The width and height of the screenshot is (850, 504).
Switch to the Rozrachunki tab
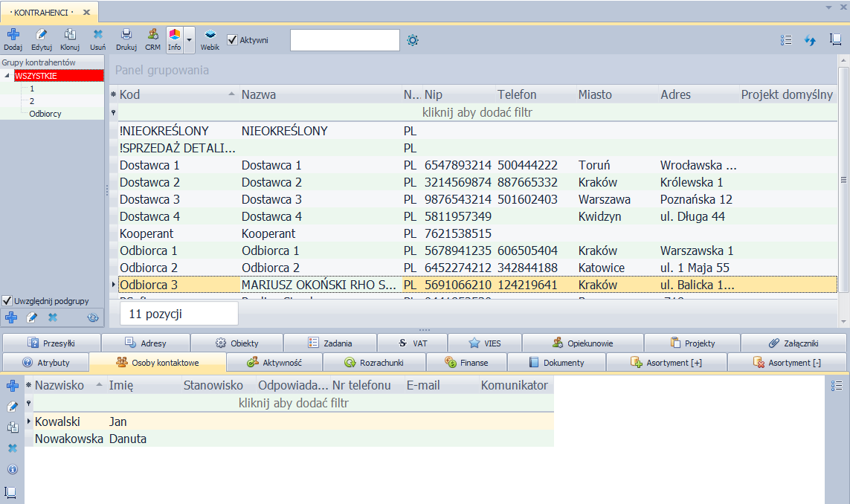[x=377, y=363]
